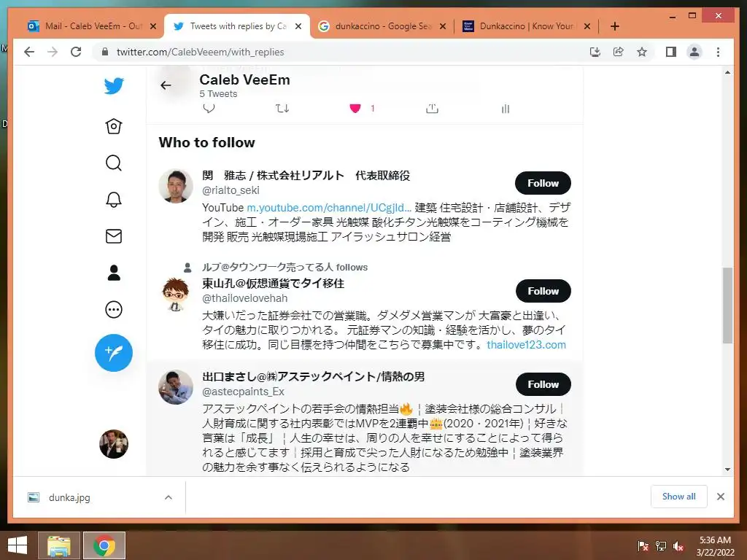The image size is (747, 560).
Task: Go back using the arrow beside Caleb VeeEm
Action: point(166,85)
